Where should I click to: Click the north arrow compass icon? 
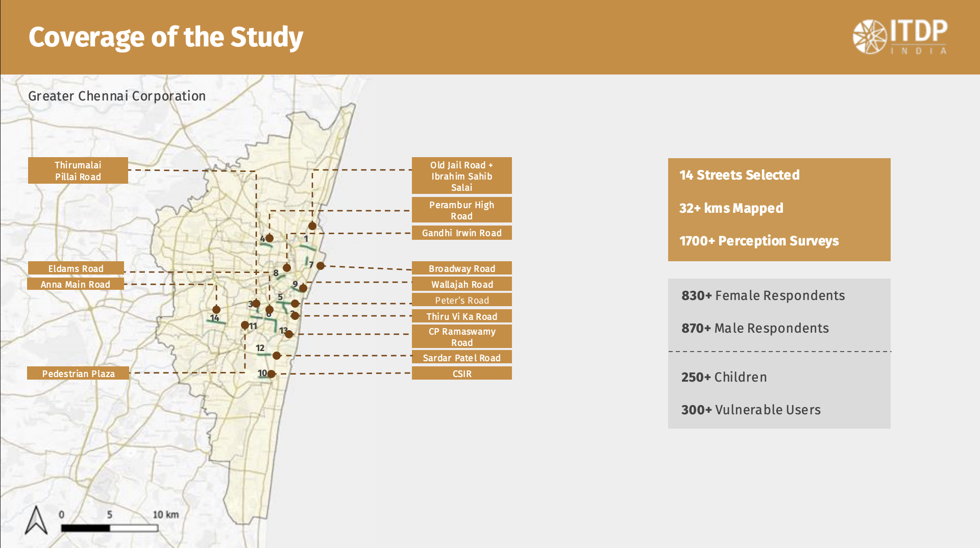[x=36, y=520]
